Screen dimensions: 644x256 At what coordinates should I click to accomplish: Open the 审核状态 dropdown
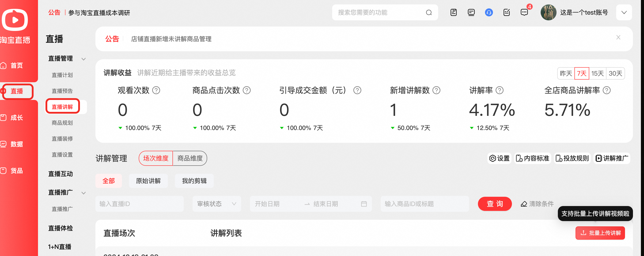point(216,204)
